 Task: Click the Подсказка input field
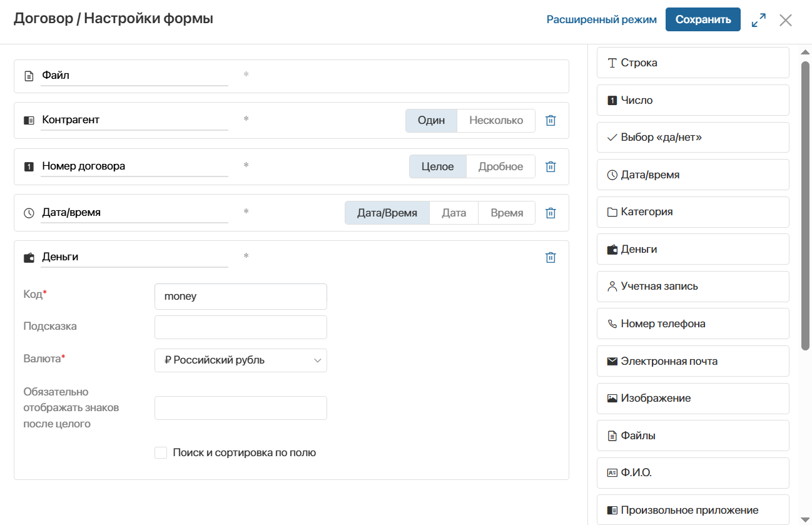(241, 327)
